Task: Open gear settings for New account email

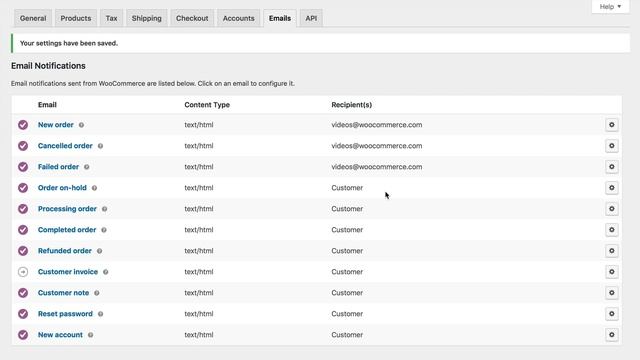Action: pos(611,335)
